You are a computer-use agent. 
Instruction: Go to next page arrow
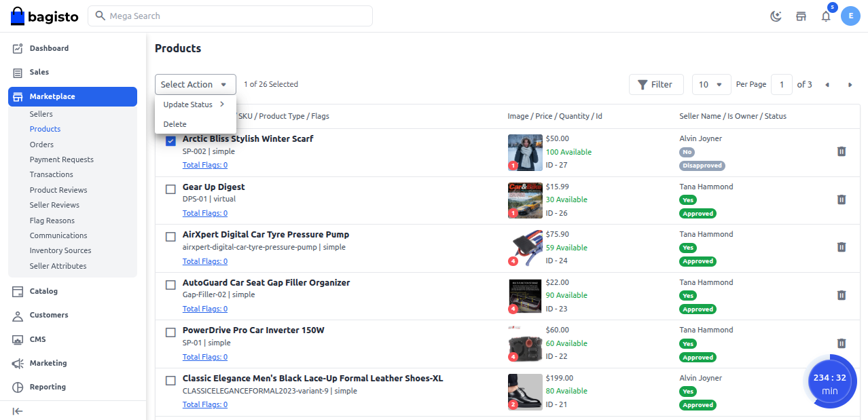tap(850, 85)
